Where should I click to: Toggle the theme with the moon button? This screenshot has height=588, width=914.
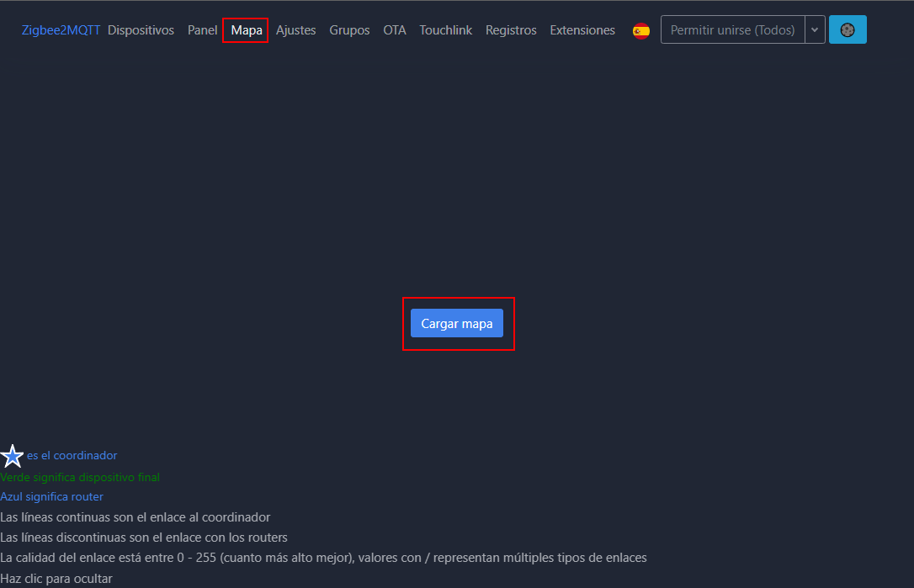pos(848,29)
